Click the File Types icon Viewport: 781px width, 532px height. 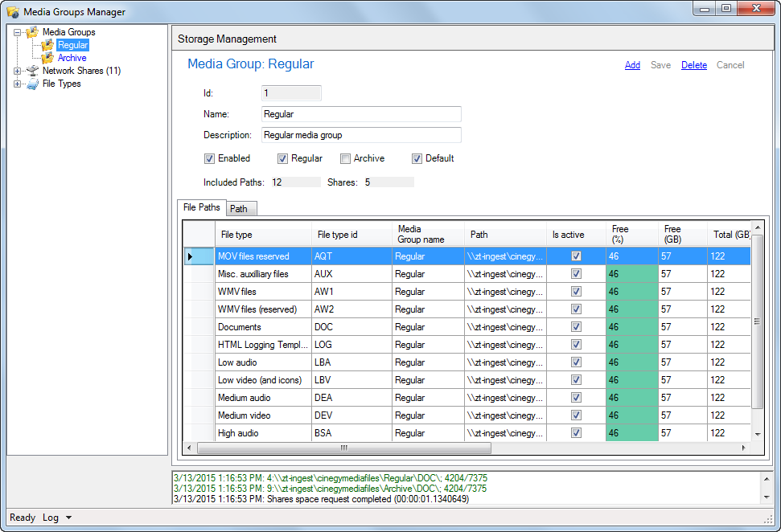pyautogui.click(x=32, y=84)
